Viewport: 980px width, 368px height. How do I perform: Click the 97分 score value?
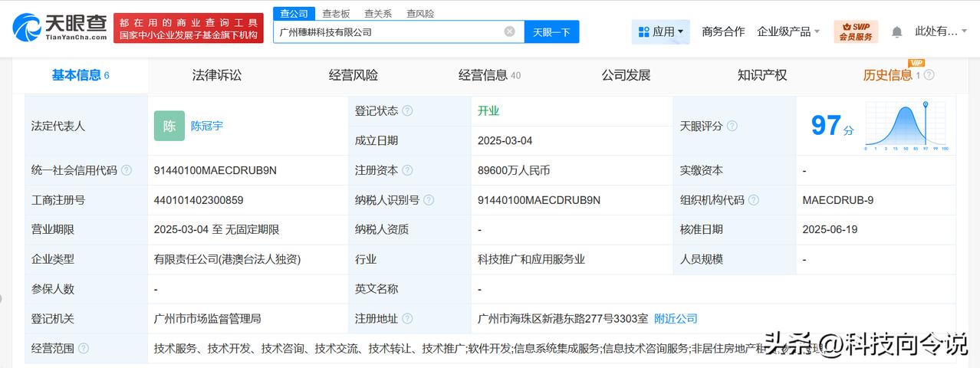click(x=832, y=126)
